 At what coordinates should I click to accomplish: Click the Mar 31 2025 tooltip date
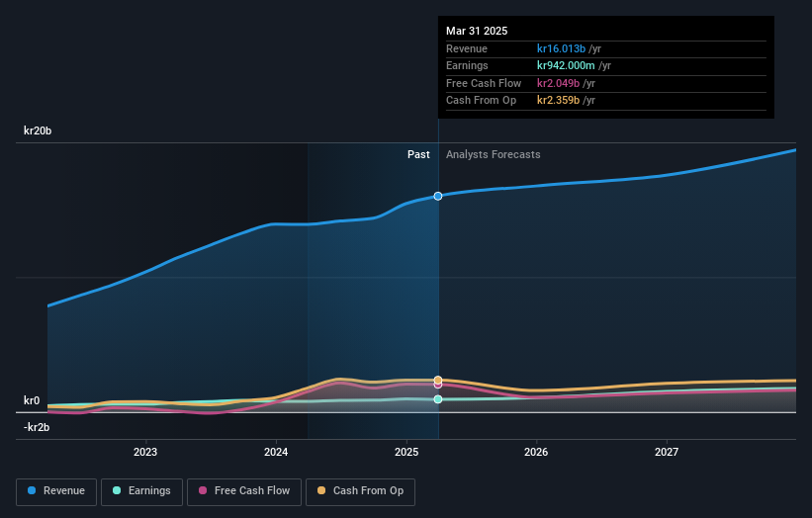pyautogui.click(x=477, y=31)
